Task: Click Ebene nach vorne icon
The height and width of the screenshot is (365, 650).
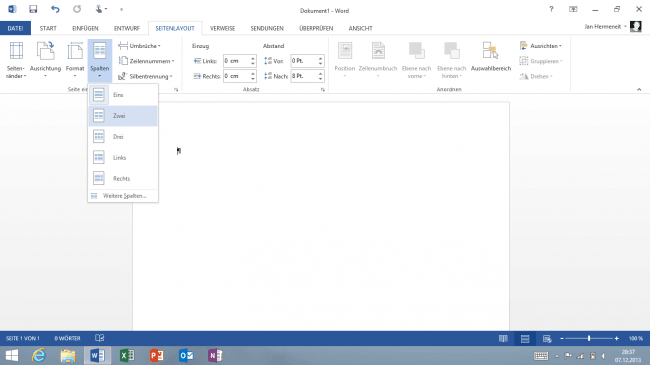Action: point(416,60)
